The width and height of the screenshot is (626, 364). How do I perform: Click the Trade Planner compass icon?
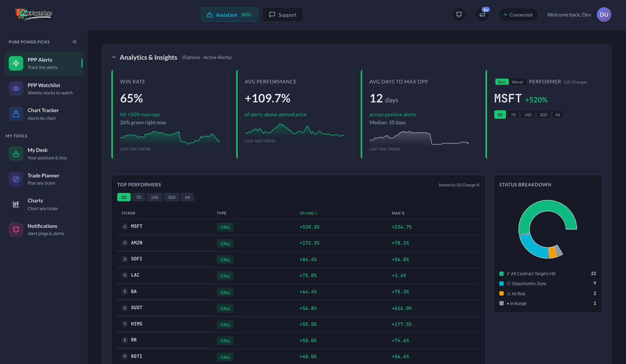[16, 179]
